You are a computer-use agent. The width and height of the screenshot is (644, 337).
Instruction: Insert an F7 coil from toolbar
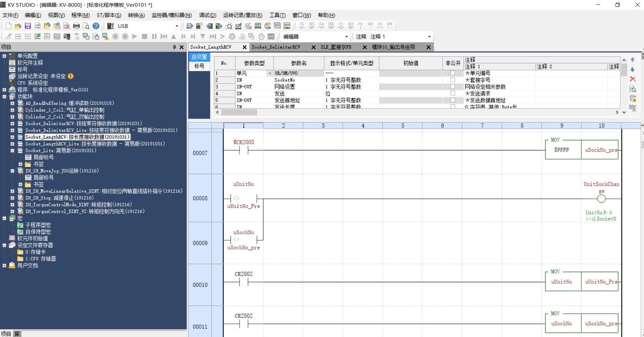tap(341, 26)
